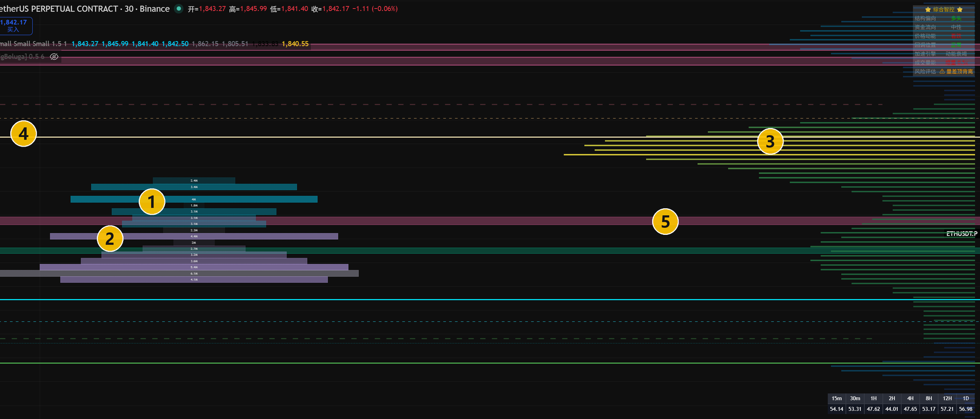Click the 结构偏向 row in dashboard

pyautogui.click(x=944, y=19)
